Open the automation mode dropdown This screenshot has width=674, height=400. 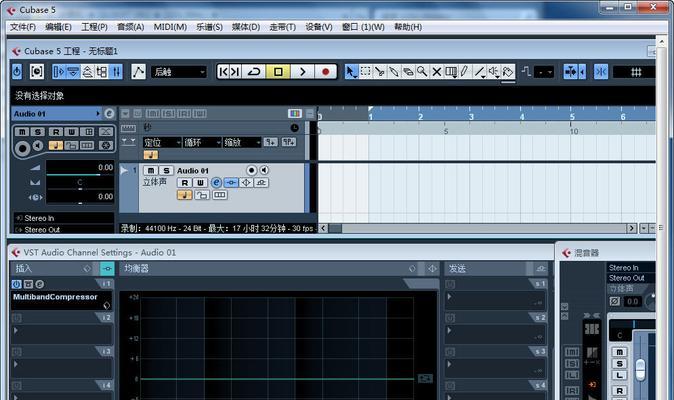pos(179,72)
